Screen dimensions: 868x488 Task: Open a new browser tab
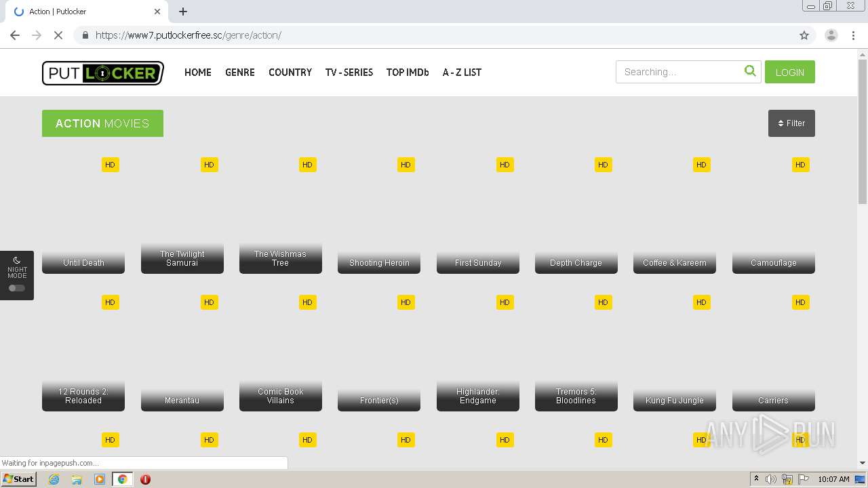183,12
